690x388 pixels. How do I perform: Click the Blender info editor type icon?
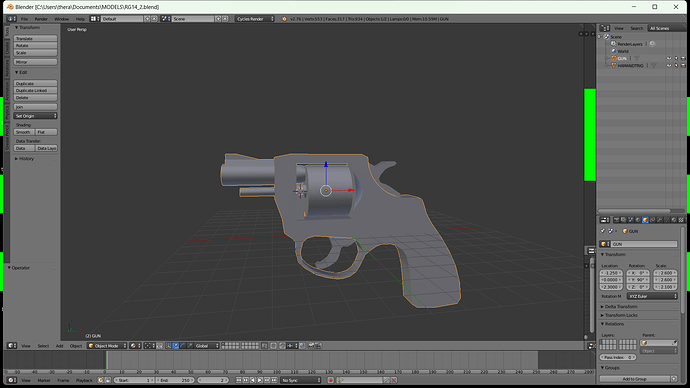[x=11, y=19]
